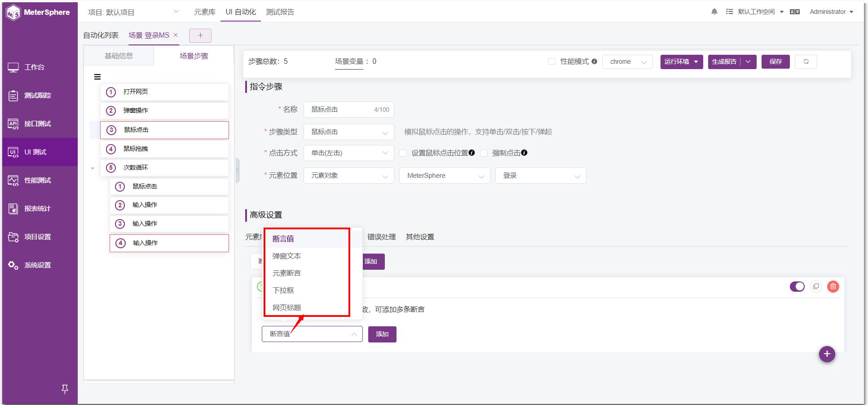Screen dimensions: 868x408
Task: Open 系统设置 in the sidebar
Action: [x=40, y=265]
